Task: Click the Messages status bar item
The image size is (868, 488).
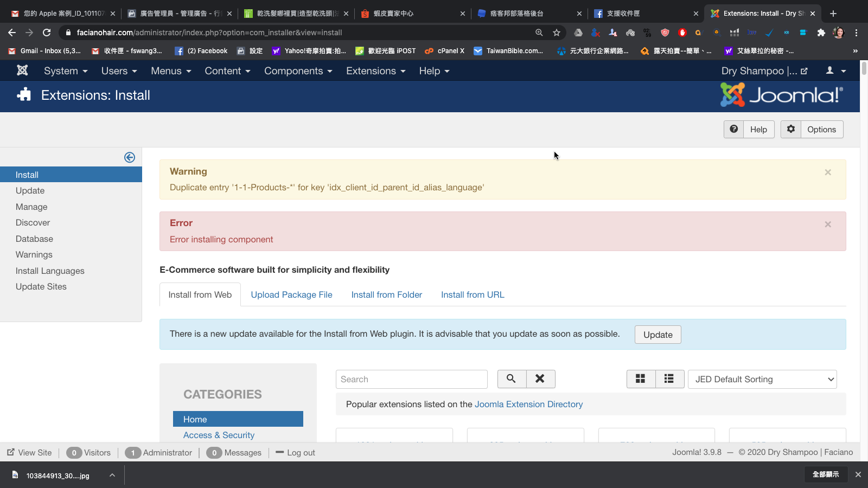Action: [x=234, y=453]
